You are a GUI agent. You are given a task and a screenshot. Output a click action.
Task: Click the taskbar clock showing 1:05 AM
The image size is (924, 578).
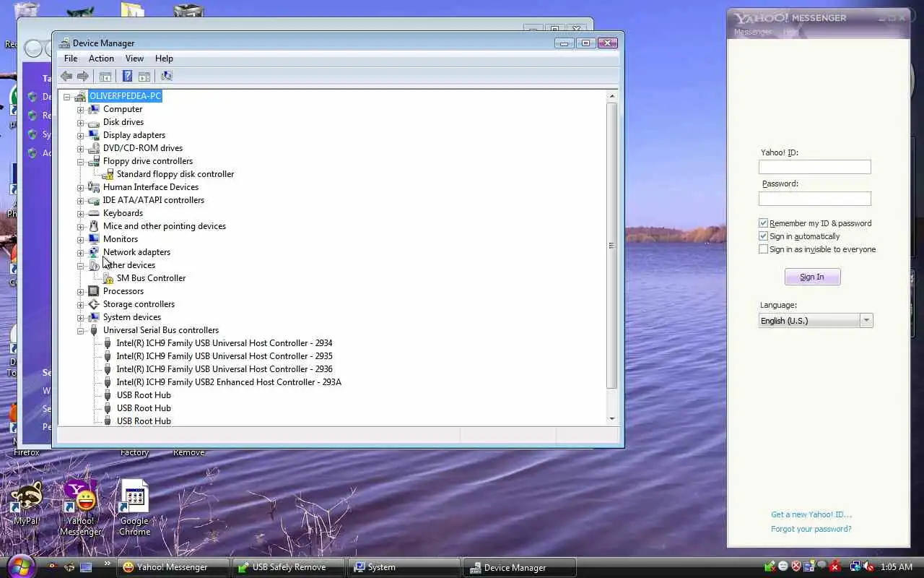[x=896, y=567]
